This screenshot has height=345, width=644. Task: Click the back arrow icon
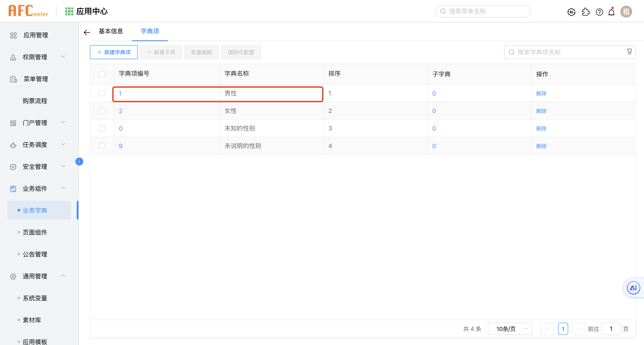coord(87,32)
